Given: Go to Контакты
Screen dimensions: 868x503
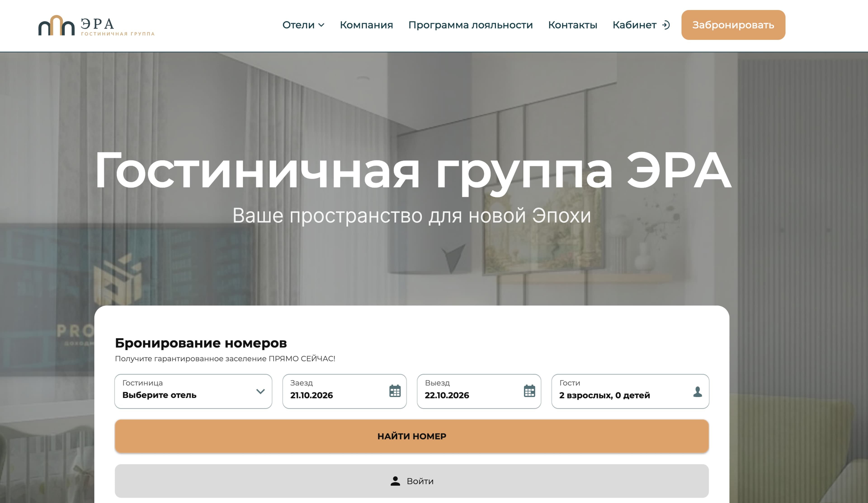Looking at the screenshot, I should pos(573,25).
